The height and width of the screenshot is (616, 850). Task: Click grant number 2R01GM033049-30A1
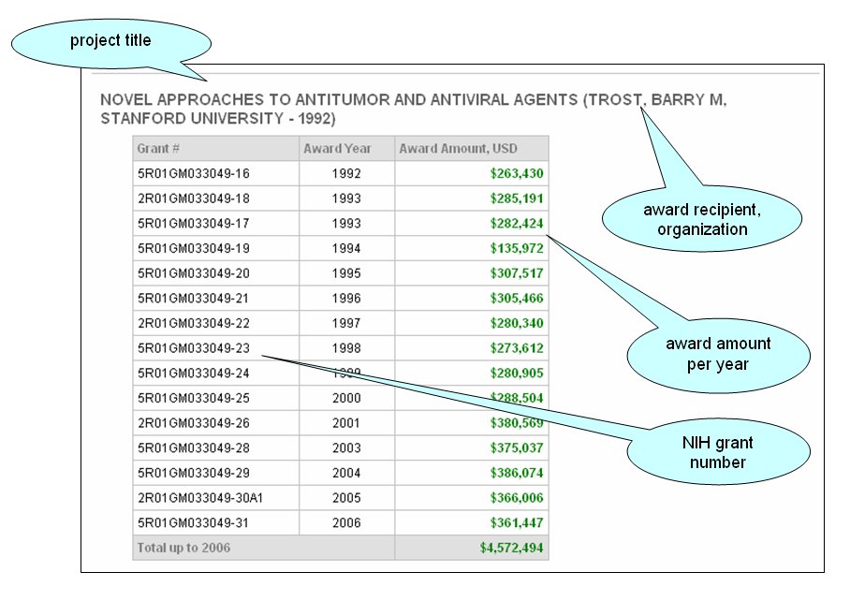[200, 498]
